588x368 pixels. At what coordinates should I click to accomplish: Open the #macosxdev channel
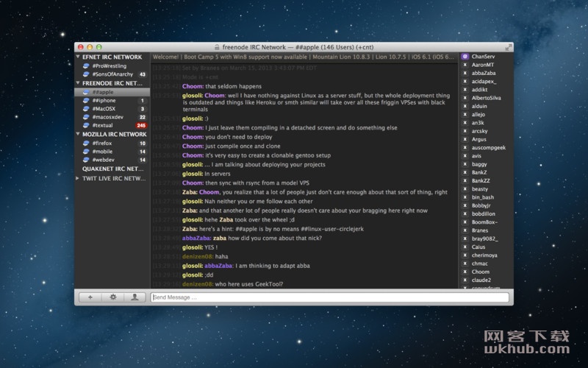click(112, 117)
